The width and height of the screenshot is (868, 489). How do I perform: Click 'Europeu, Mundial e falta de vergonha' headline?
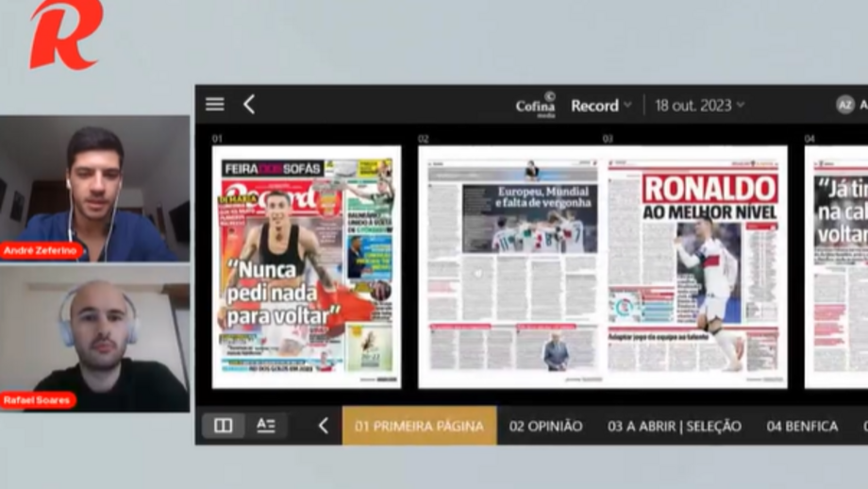(x=543, y=197)
